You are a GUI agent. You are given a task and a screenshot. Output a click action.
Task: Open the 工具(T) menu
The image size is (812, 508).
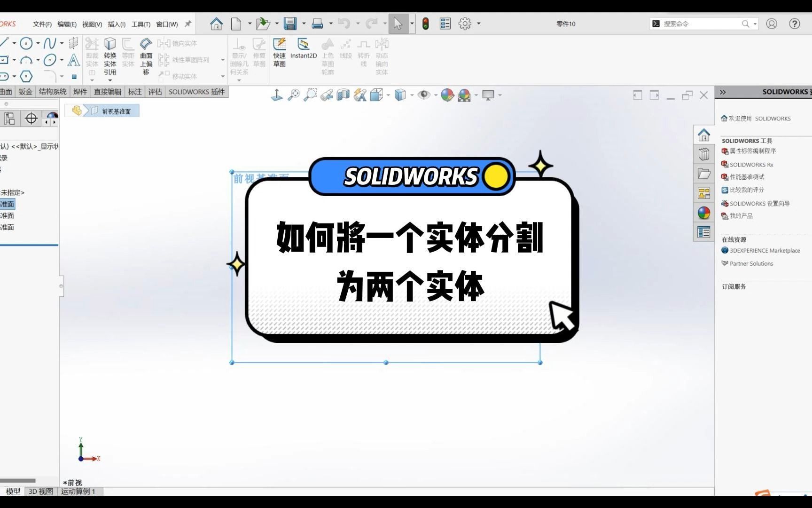click(x=141, y=24)
